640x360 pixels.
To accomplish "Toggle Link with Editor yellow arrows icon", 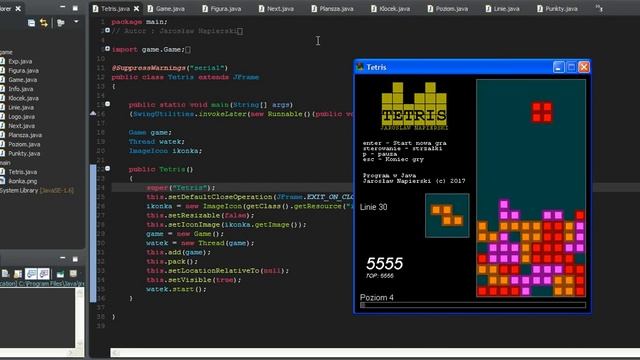I will 44,23.
